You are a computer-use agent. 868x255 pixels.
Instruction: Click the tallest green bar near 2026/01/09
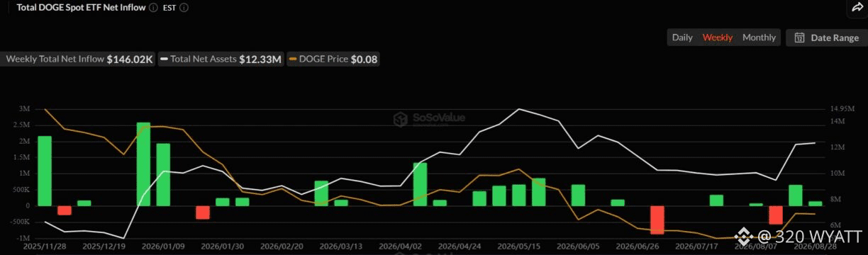coord(143,164)
